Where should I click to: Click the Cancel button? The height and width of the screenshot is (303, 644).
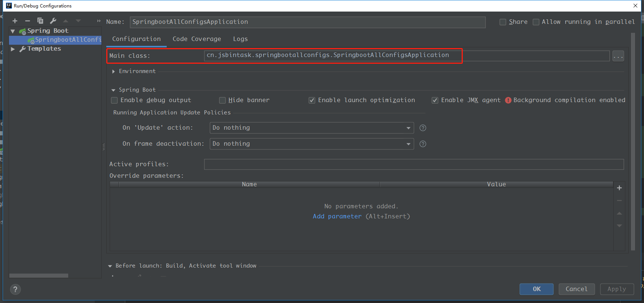pyautogui.click(x=577, y=289)
